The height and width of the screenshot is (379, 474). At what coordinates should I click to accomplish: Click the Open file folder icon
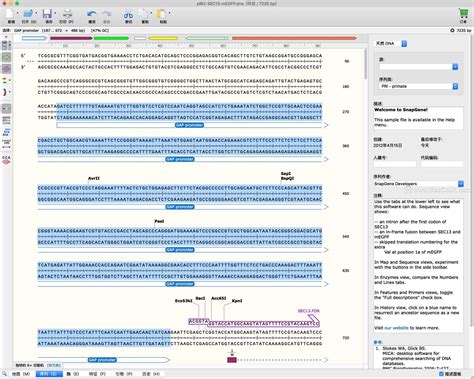pyautogui.click(x=28, y=14)
